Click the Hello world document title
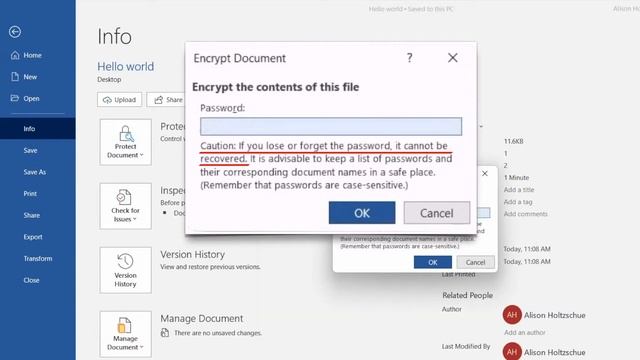The height and width of the screenshot is (360, 640). (x=126, y=67)
